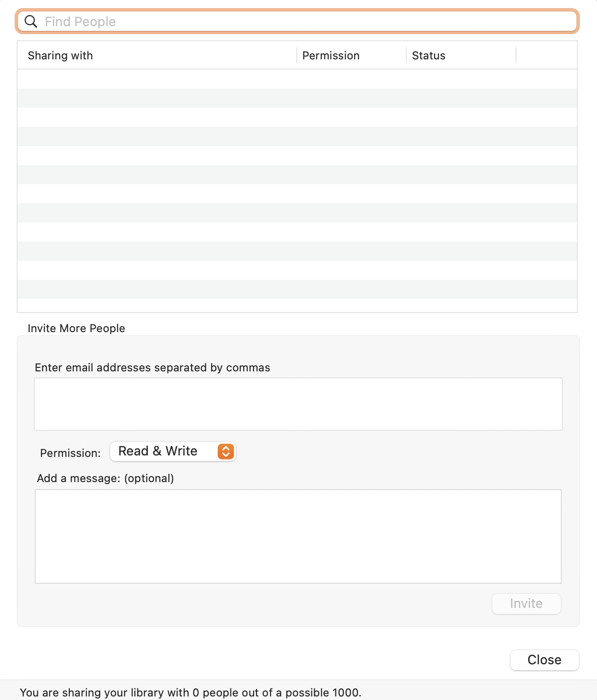Viewport: 597px width, 700px height.
Task: Select the first empty row in sharing list
Action: 297,79
